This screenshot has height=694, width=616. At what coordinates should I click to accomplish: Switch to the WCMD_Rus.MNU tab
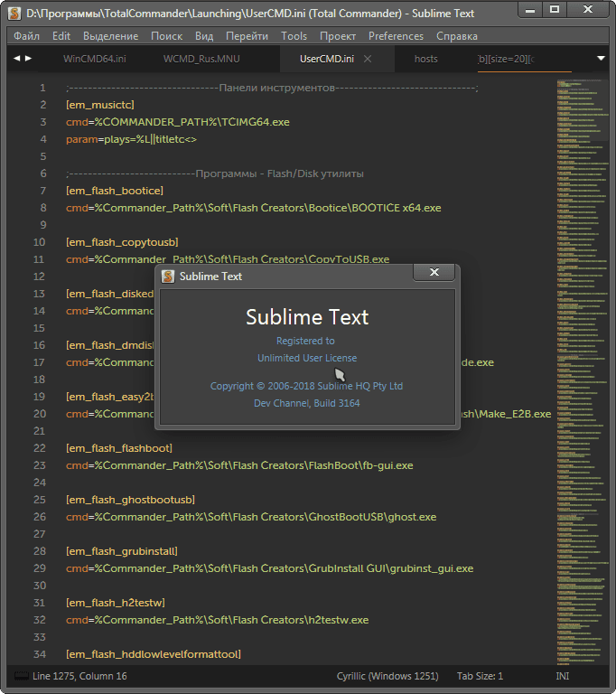pos(201,59)
